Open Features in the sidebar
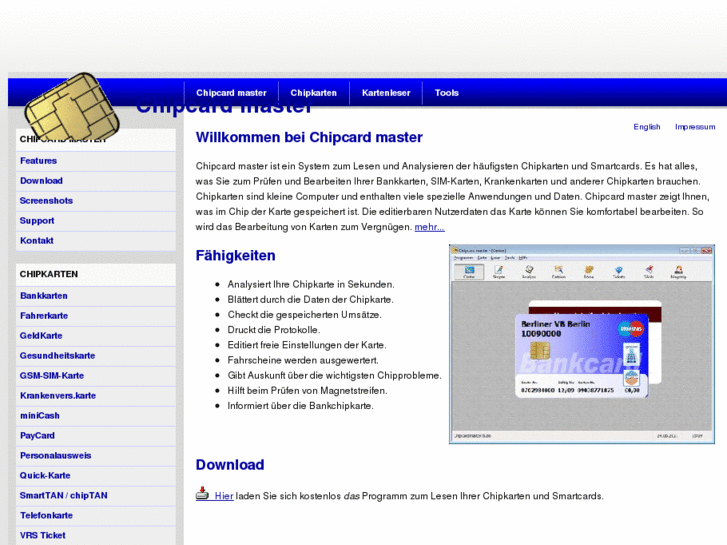The width and height of the screenshot is (727, 545). [96, 161]
